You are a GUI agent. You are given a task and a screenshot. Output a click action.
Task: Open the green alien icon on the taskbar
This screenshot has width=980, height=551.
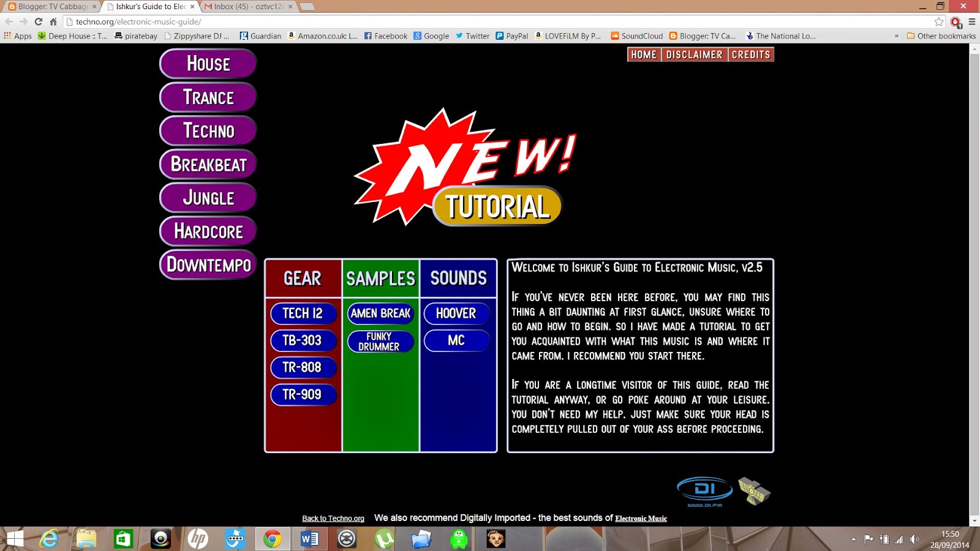459,539
